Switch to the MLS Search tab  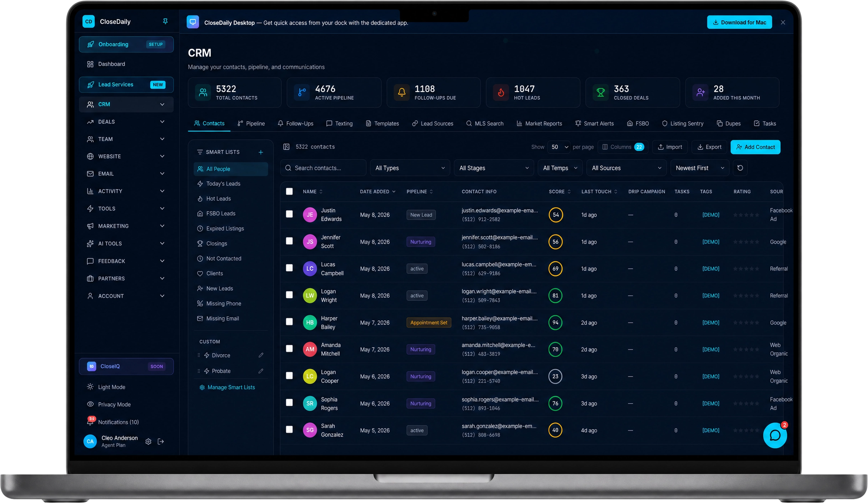point(485,123)
